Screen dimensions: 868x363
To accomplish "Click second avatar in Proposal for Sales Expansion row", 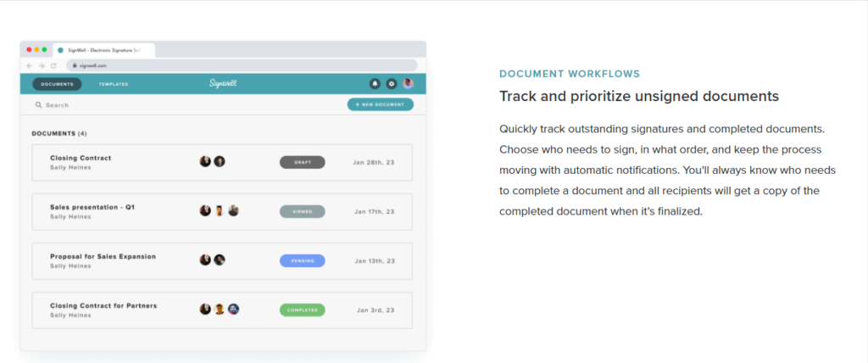I will (x=220, y=260).
